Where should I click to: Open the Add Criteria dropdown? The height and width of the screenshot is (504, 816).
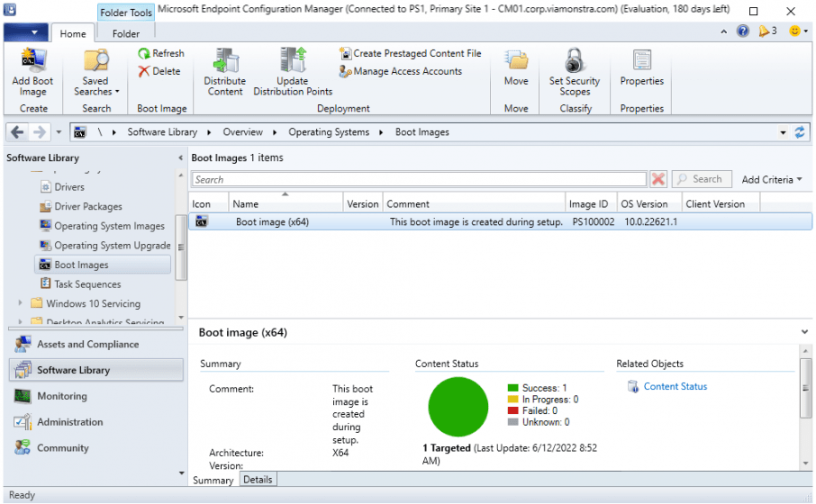pos(772,180)
